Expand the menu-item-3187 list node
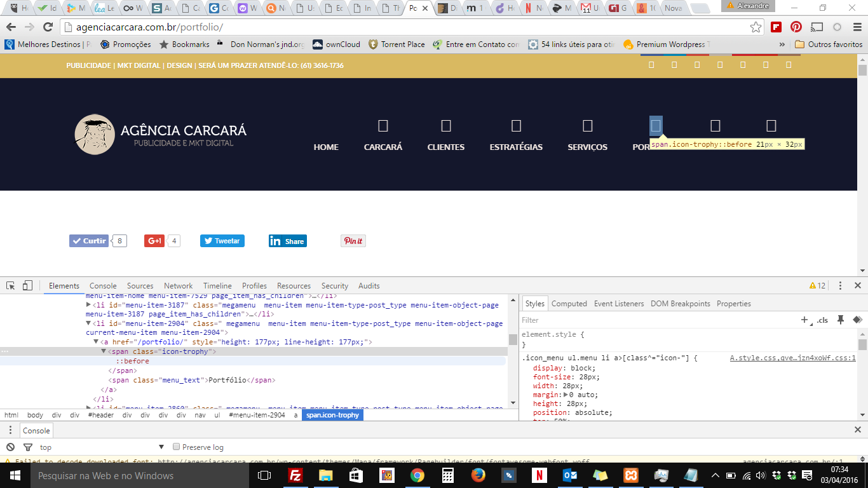868x488 pixels. [x=88, y=305]
